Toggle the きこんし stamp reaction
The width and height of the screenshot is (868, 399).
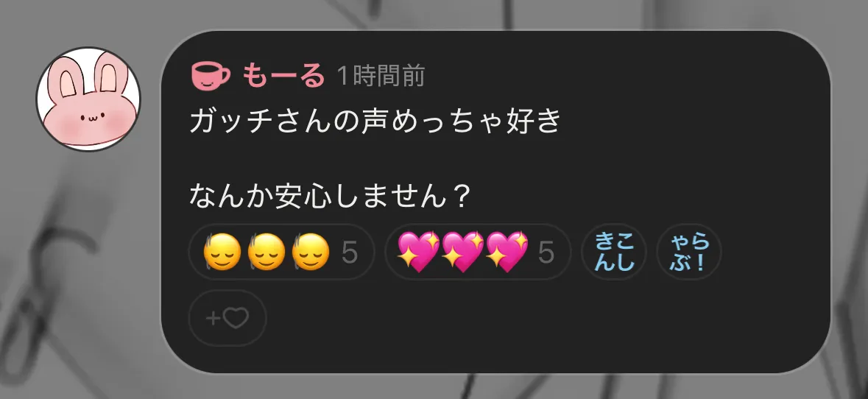pyautogui.click(x=614, y=252)
